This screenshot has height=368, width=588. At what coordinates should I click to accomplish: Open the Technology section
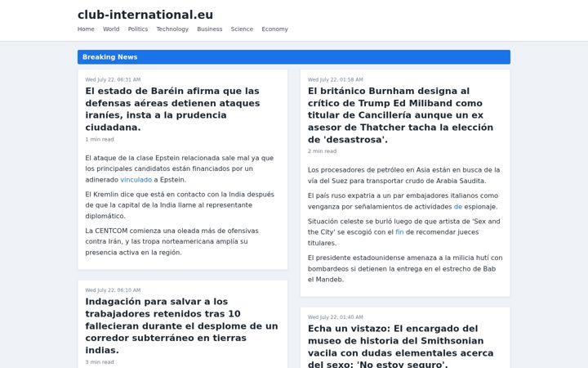(172, 29)
